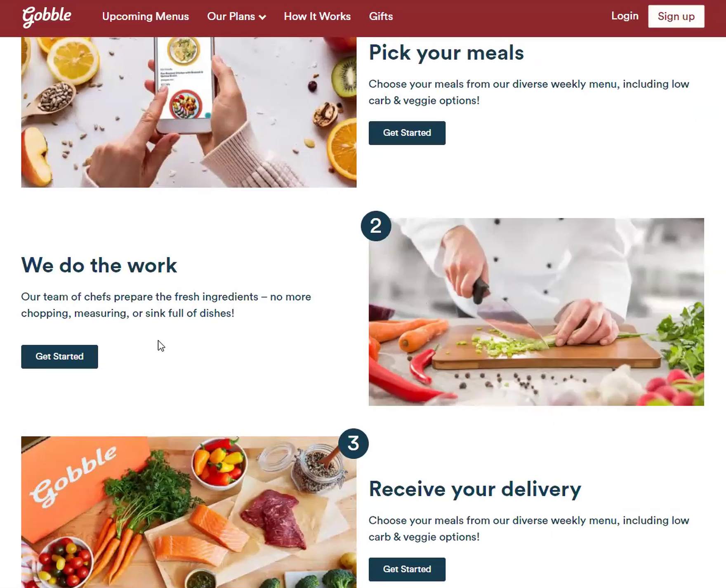This screenshot has height=588, width=726.
Task: Click the Login link
Action: [625, 16]
